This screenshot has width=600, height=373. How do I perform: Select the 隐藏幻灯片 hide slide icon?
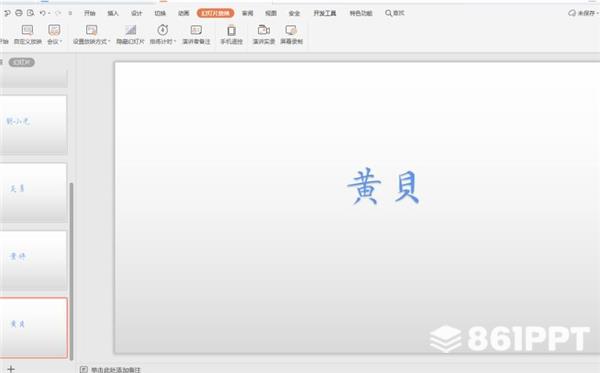pos(130,34)
